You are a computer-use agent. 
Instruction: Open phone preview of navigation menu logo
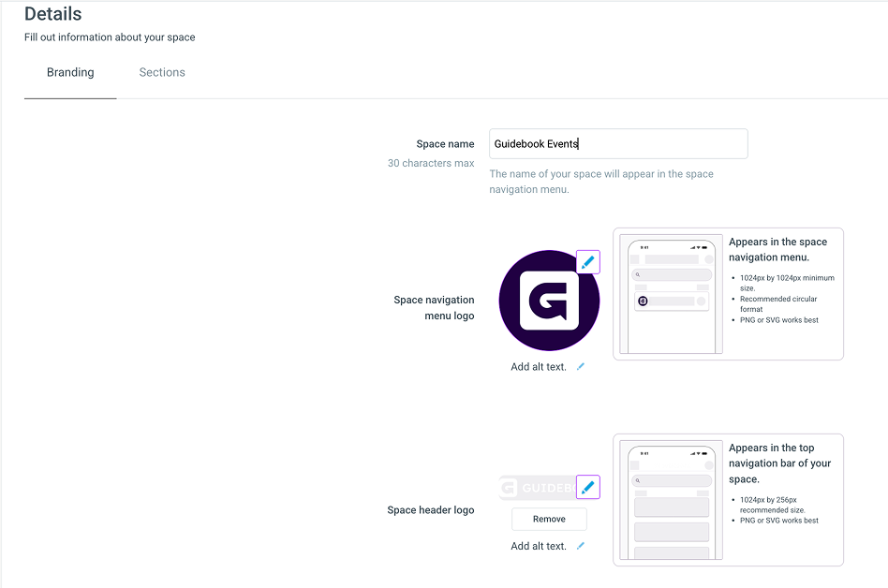coord(671,294)
